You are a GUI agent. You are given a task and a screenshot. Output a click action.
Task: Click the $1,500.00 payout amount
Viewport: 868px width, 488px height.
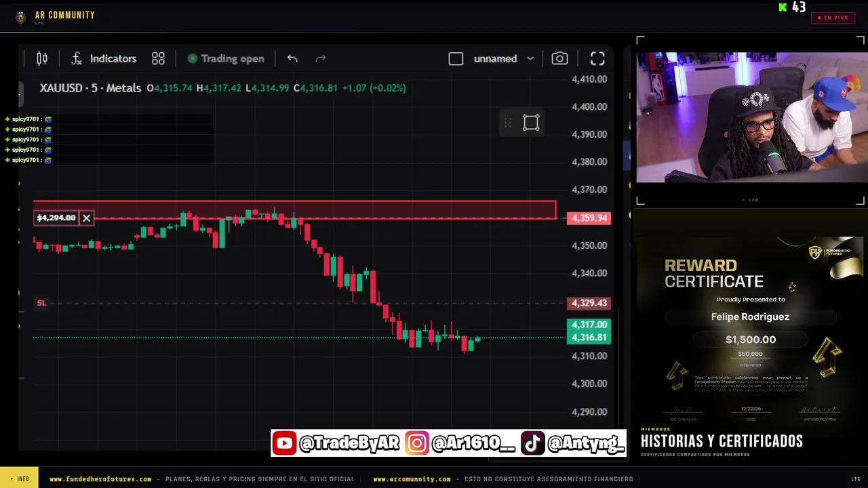(x=751, y=340)
